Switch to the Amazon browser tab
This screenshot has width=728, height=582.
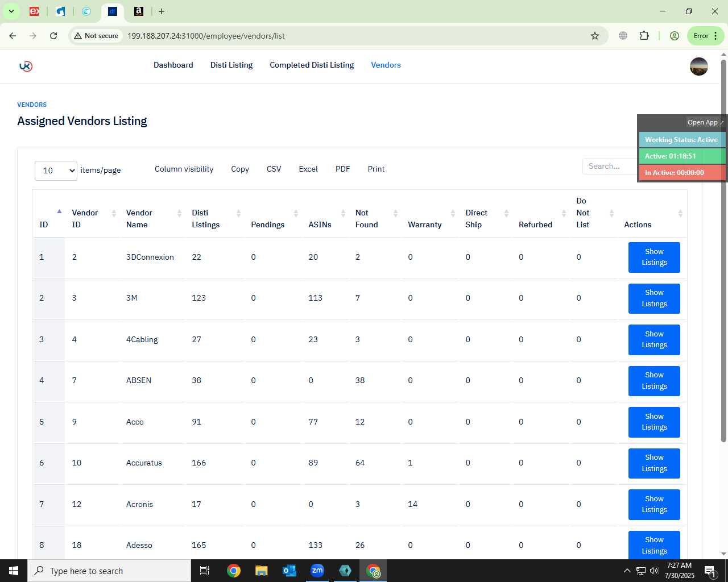[138, 11]
